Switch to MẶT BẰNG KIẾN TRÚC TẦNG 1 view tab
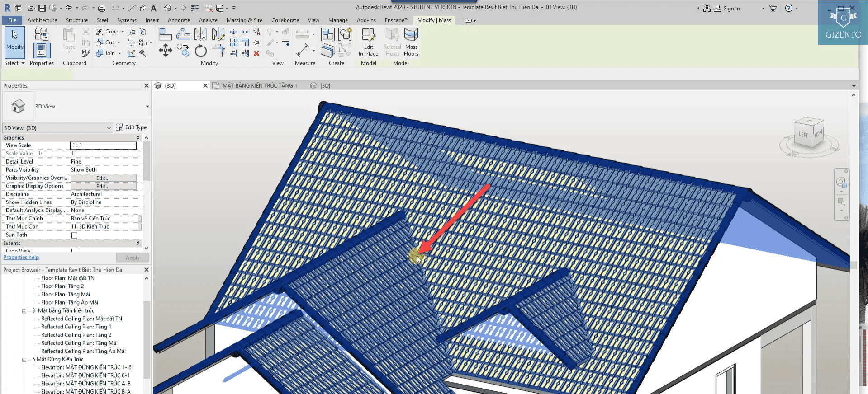868x394 pixels. (x=260, y=85)
